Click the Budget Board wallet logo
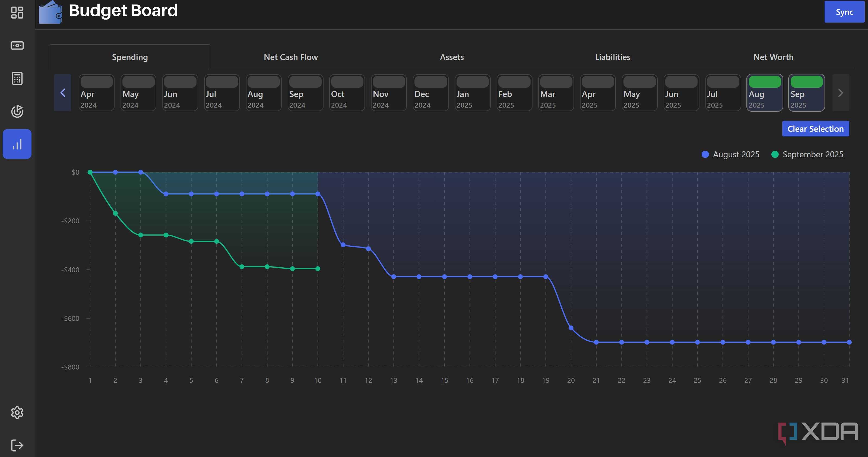Image resolution: width=868 pixels, height=457 pixels. coord(50,12)
